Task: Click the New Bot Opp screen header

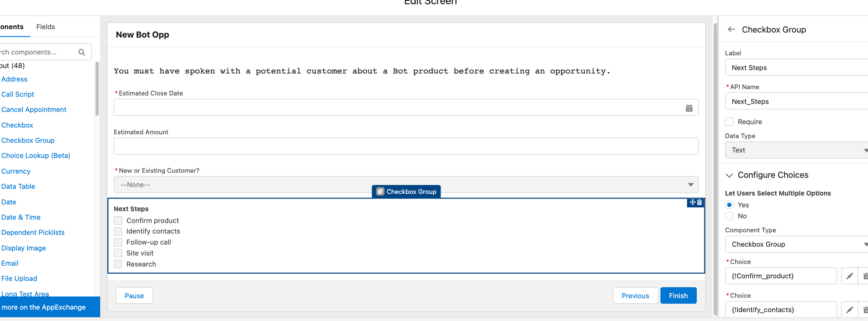Action: pos(142,35)
